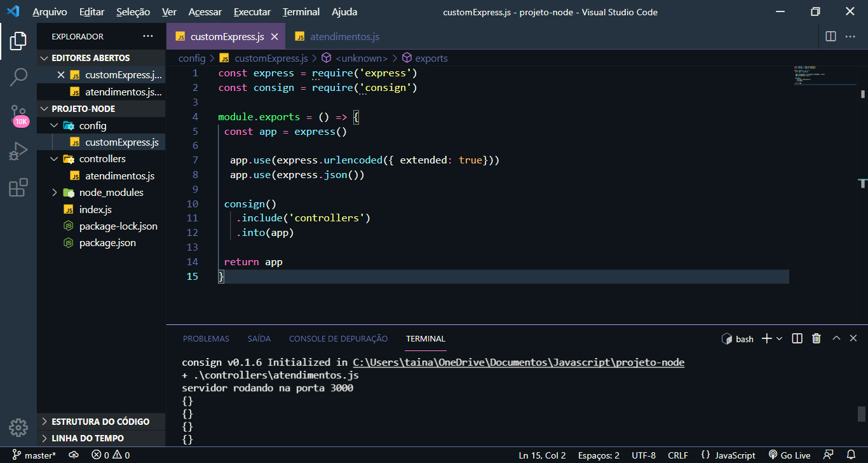
Task: Click config breadcrumb segment
Action: [192, 59]
